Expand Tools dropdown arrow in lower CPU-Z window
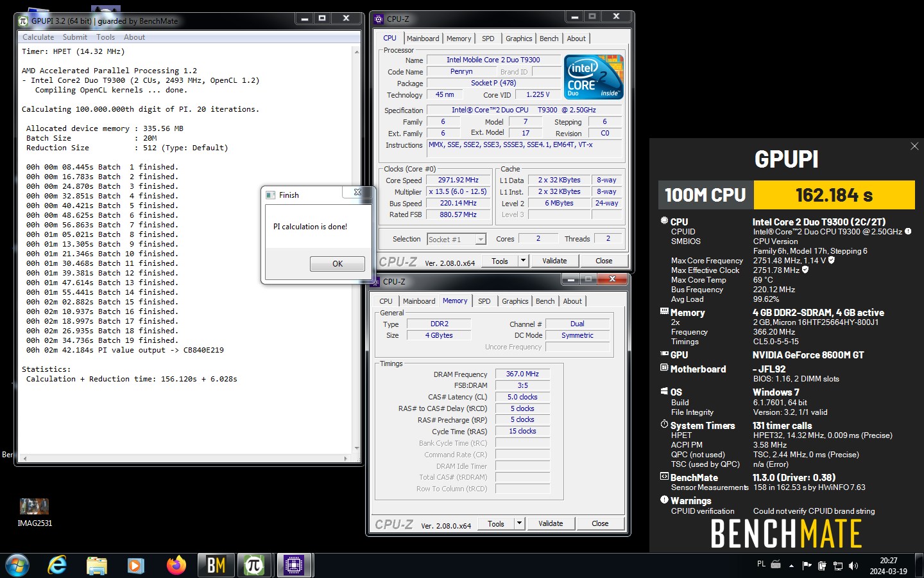Screen dimensions: 924x578 [519, 523]
